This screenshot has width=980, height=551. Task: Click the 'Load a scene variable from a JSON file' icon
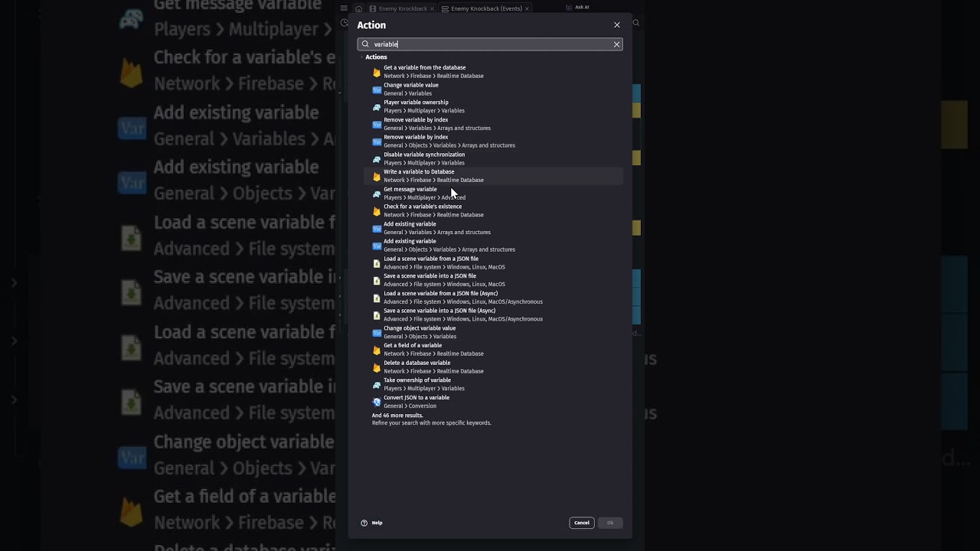(377, 263)
